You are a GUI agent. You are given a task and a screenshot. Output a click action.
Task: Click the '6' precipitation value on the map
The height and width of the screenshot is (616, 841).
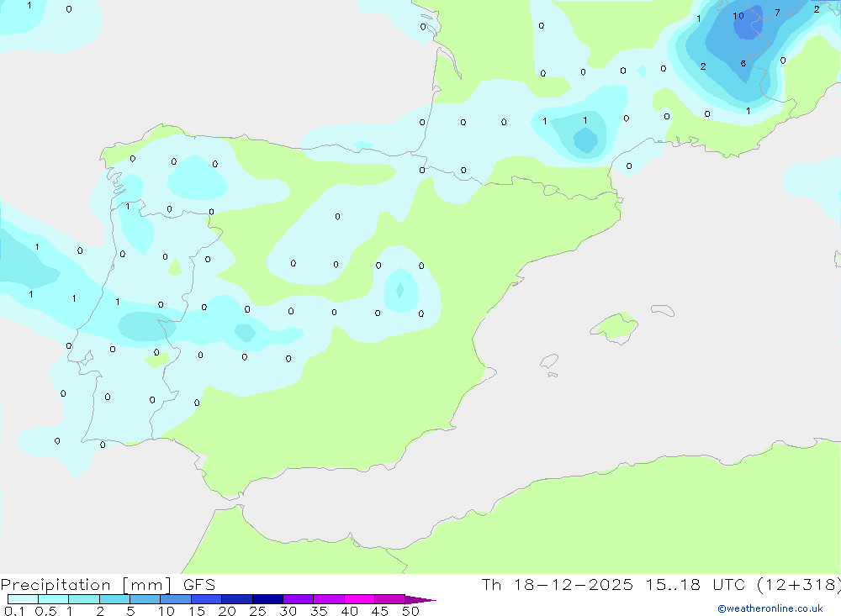[x=743, y=63]
